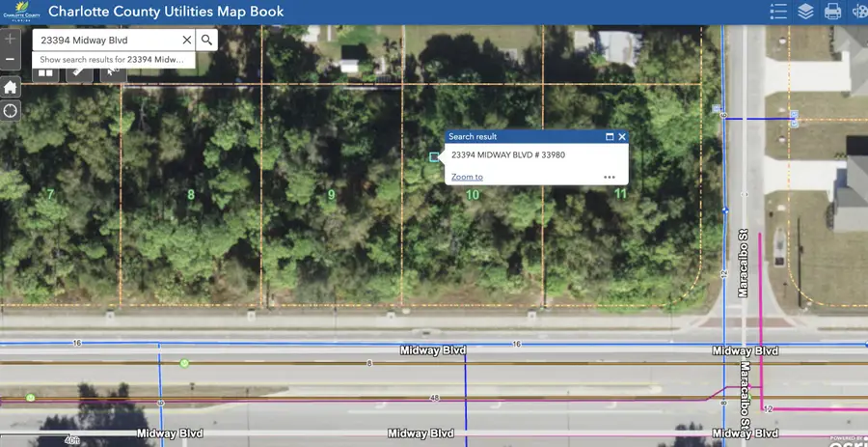
Task: Clear the search box with the X
Action: click(186, 40)
